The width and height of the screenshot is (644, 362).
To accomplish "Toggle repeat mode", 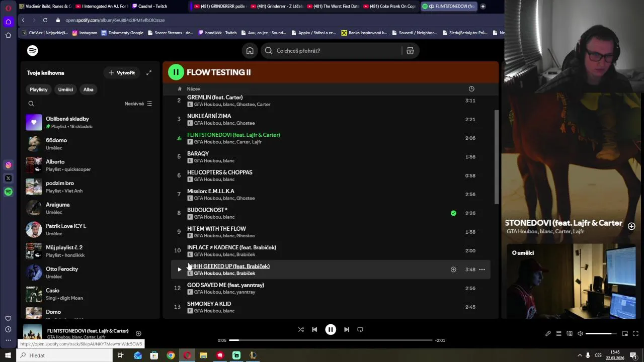I will tap(360, 329).
